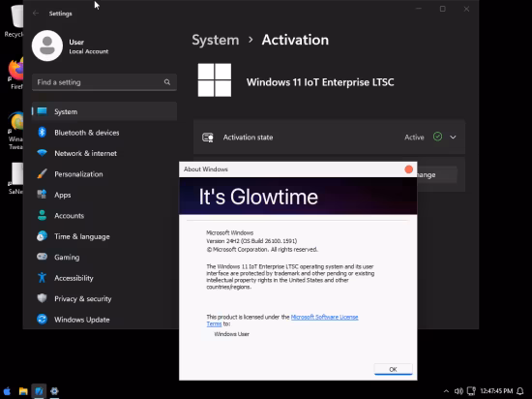Click the Local Account text under User
The width and height of the screenshot is (532, 399).
point(89,51)
